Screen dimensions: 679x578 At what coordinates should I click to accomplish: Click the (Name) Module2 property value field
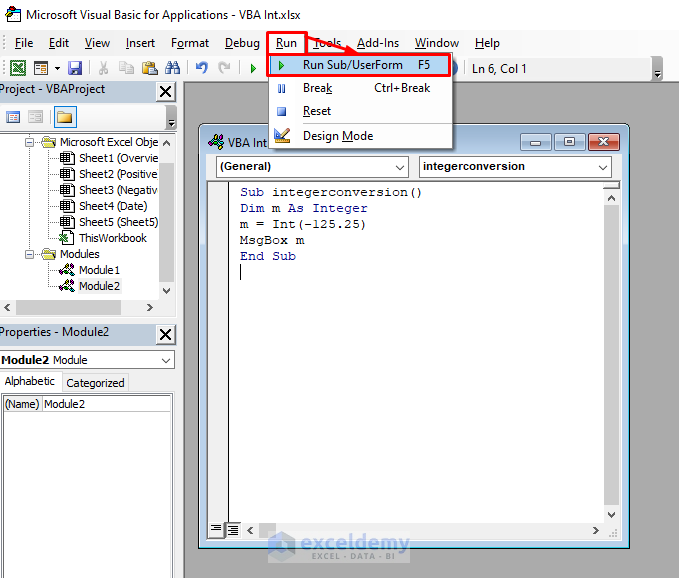pyautogui.click(x=107, y=404)
